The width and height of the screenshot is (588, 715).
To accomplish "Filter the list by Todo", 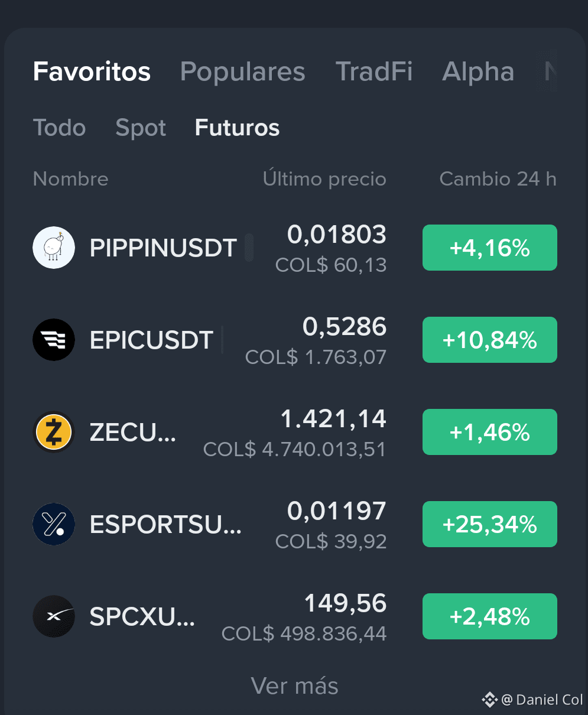I will (59, 128).
